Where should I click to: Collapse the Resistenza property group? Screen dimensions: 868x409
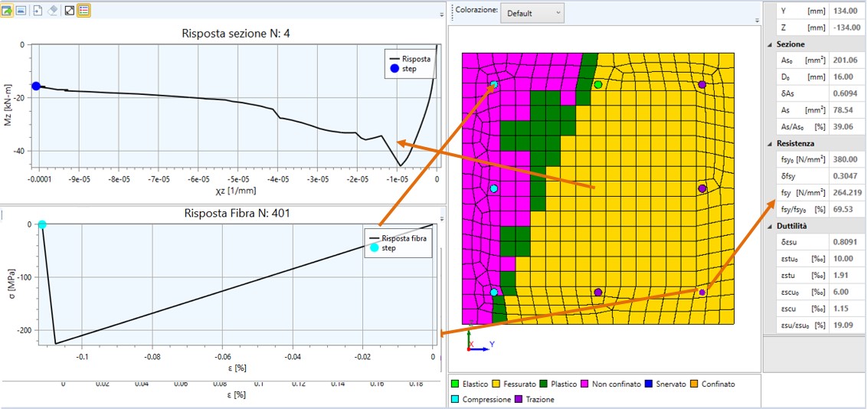pos(769,143)
